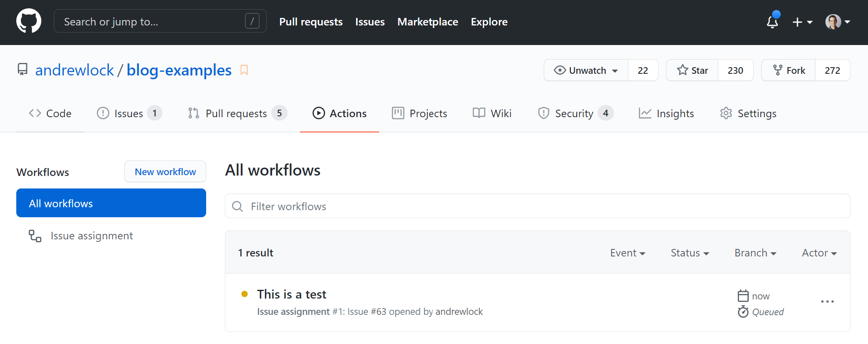This screenshot has height=344, width=868.
Task: Click the 1 result text
Action: tap(256, 253)
